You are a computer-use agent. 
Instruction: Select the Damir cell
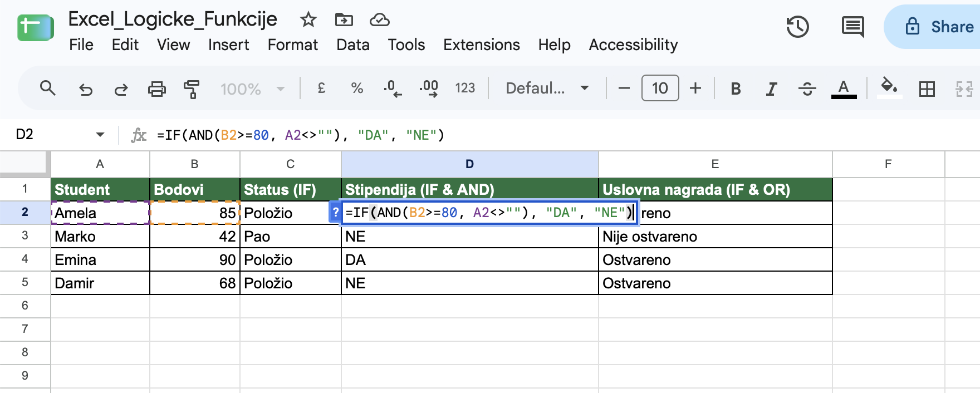[100, 283]
